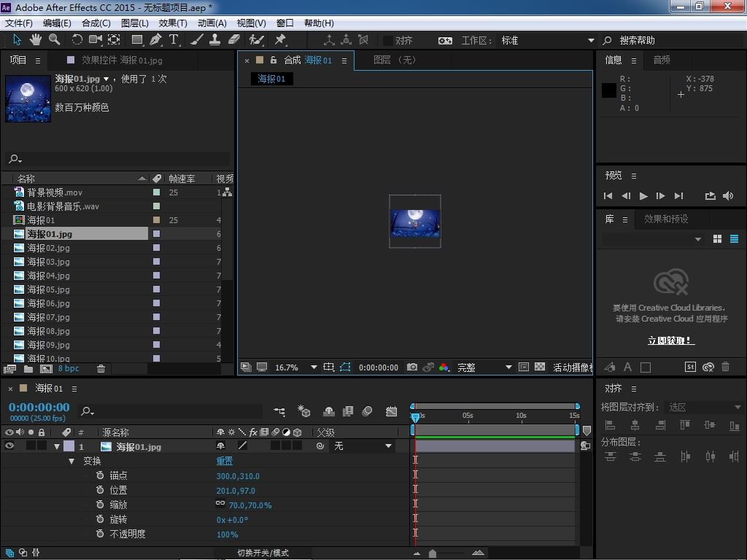Select the Puppet Pin tool
Image resolution: width=747 pixels, height=560 pixels.
coord(280,40)
